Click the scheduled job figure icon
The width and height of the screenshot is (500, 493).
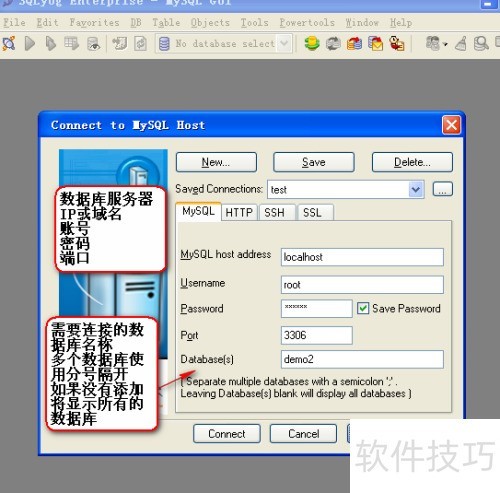click(x=397, y=43)
